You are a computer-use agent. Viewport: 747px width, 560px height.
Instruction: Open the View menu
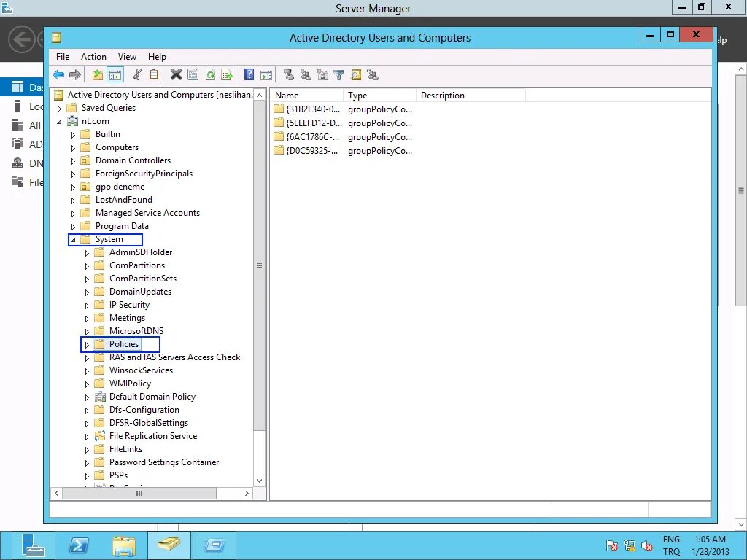tap(127, 57)
